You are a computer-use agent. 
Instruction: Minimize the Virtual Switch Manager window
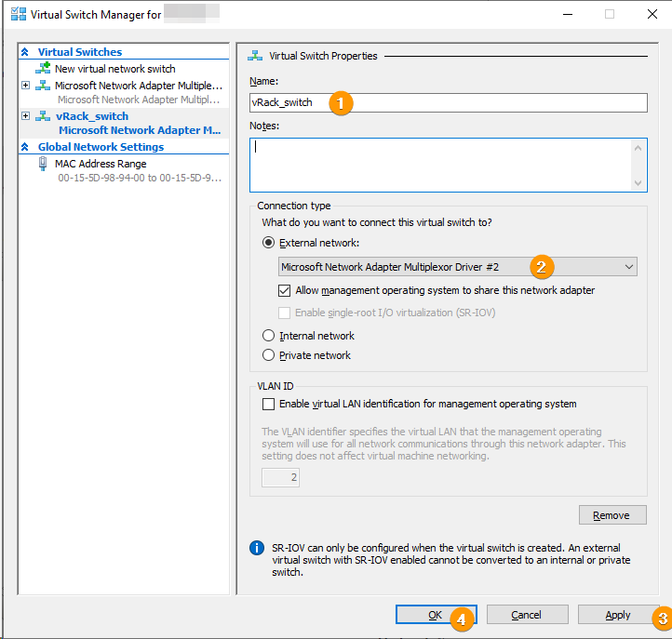pyautogui.click(x=568, y=14)
